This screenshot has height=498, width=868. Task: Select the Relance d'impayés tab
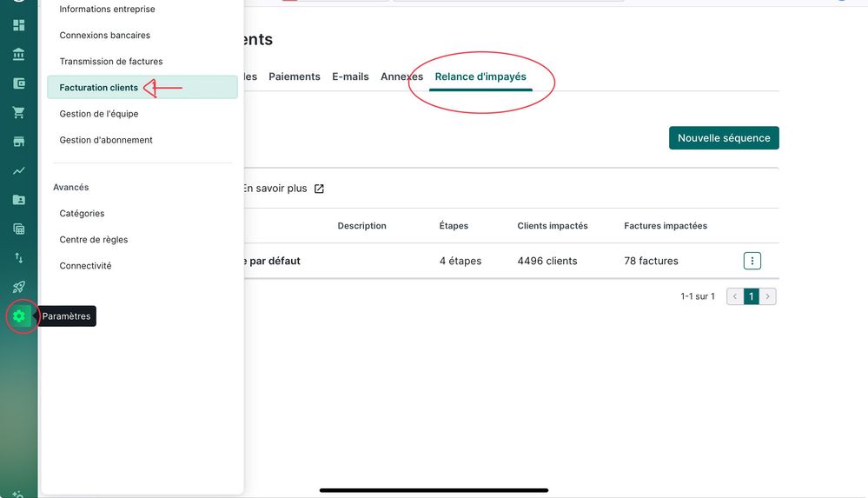click(480, 76)
